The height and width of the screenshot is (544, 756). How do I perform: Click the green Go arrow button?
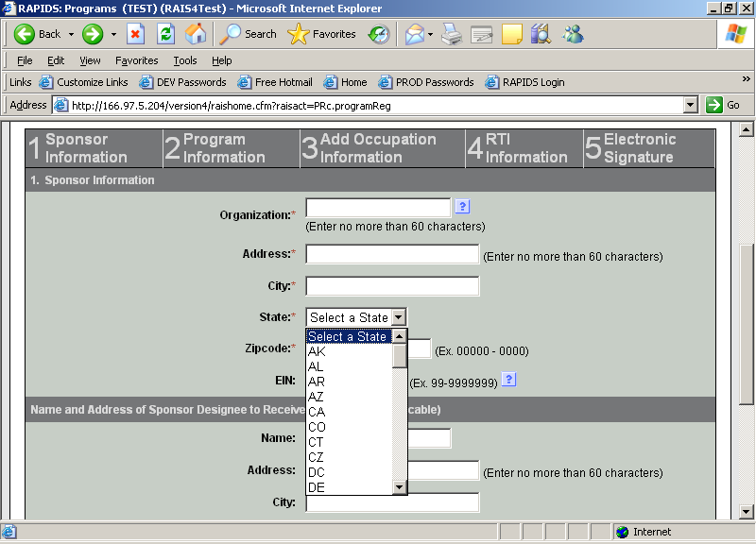[x=714, y=105]
